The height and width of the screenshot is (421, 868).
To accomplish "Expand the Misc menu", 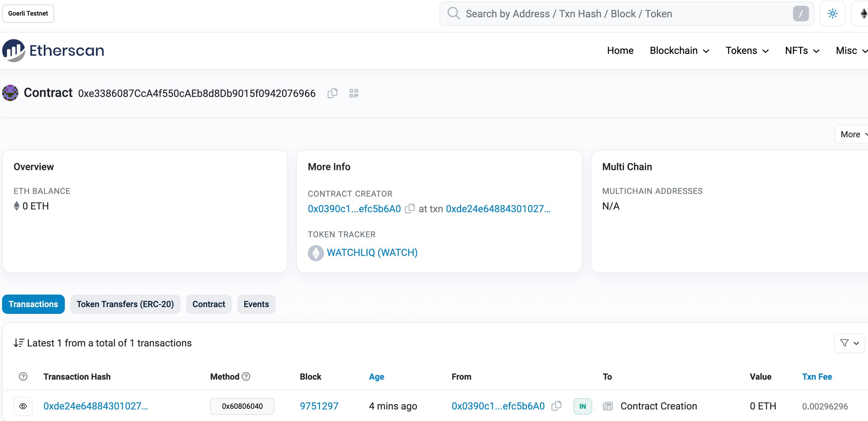I will (x=852, y=51).
